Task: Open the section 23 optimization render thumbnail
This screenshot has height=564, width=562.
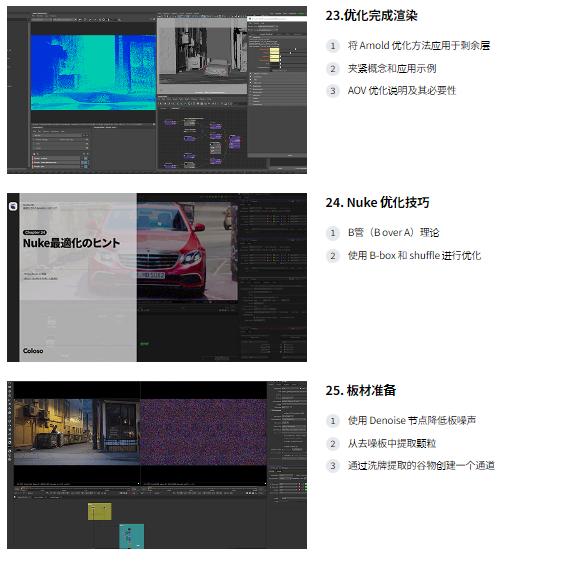Action: click(x=157, y=90)
